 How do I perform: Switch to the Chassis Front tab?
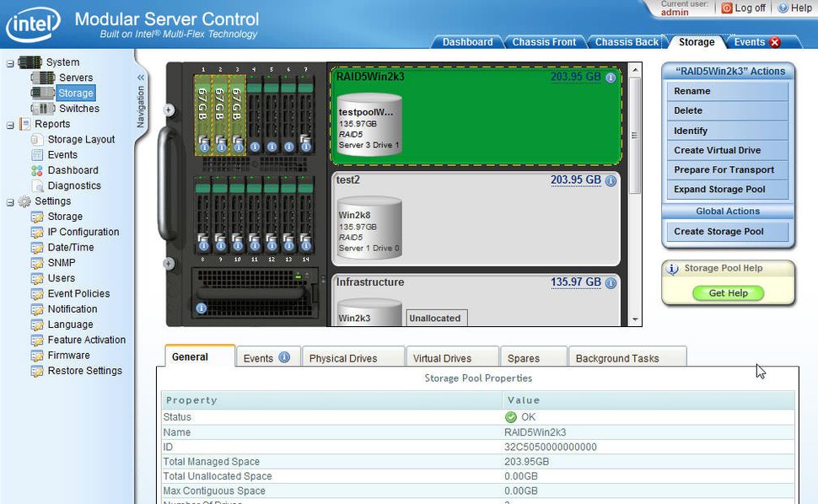point(544,41)
